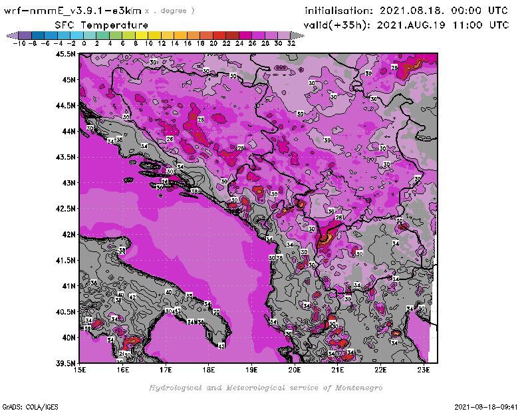Click the 17E longitude label
Image resolution: width=532 pixels, height=411 pixels.
[166, 370]
